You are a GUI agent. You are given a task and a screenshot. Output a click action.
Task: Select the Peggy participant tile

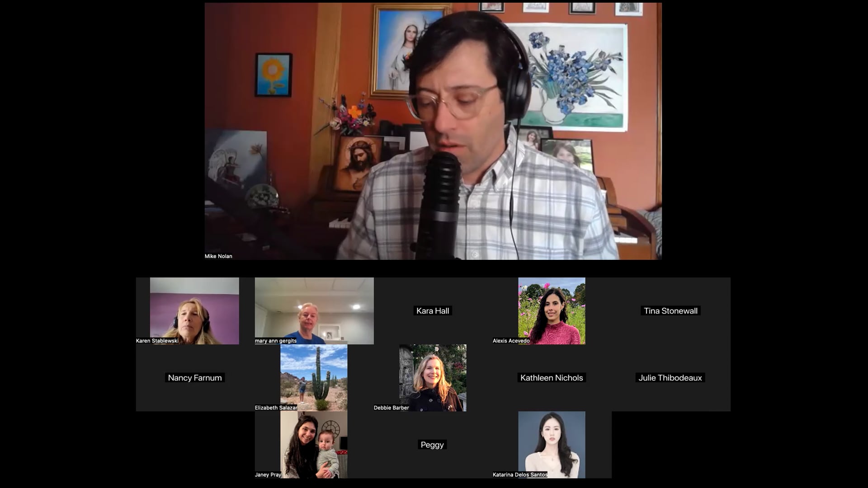[x=432, y=445]
